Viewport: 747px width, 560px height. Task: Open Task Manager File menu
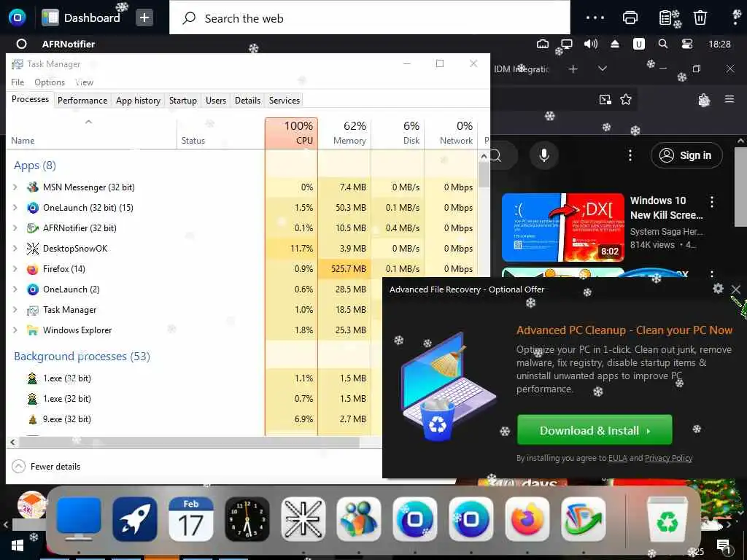18,82
